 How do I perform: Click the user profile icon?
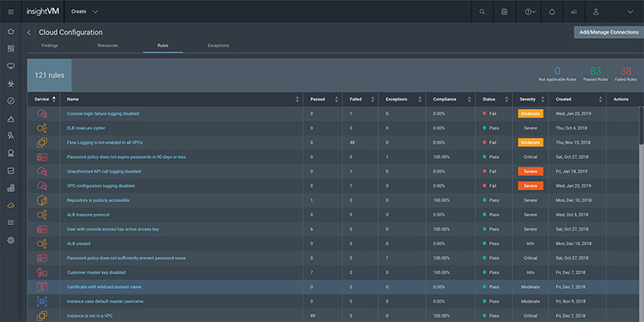tap(596, 12)
